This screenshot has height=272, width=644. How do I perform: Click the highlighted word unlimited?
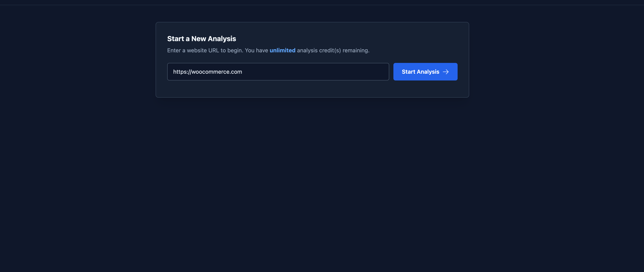282,50
